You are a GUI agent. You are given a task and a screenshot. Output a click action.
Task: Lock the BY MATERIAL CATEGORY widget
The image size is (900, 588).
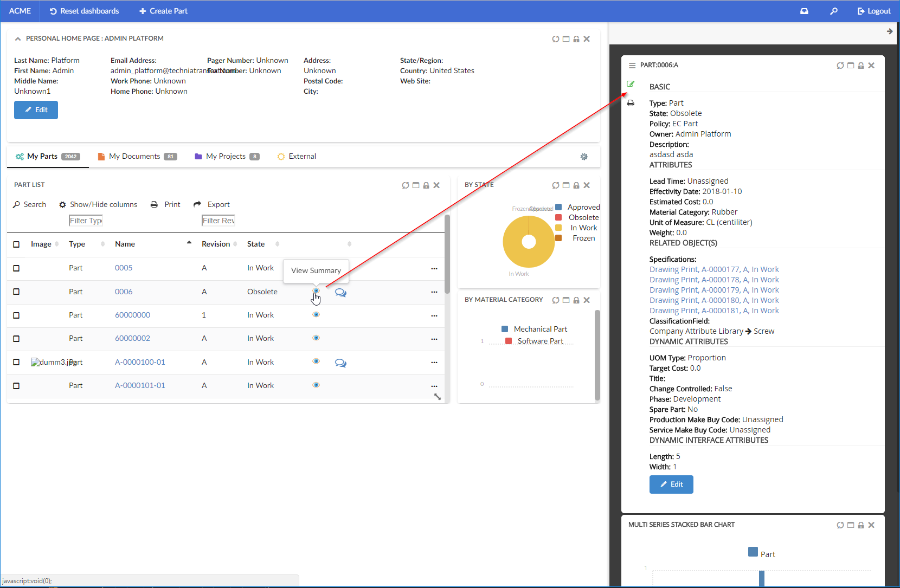point(576,300)
